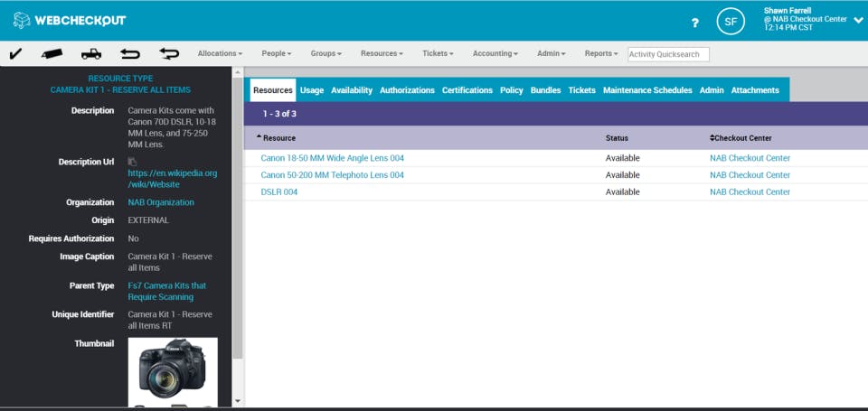The image size is (868, 411).
Task: Expand the Allocations dropdown menu
Action: coord(220,53)
